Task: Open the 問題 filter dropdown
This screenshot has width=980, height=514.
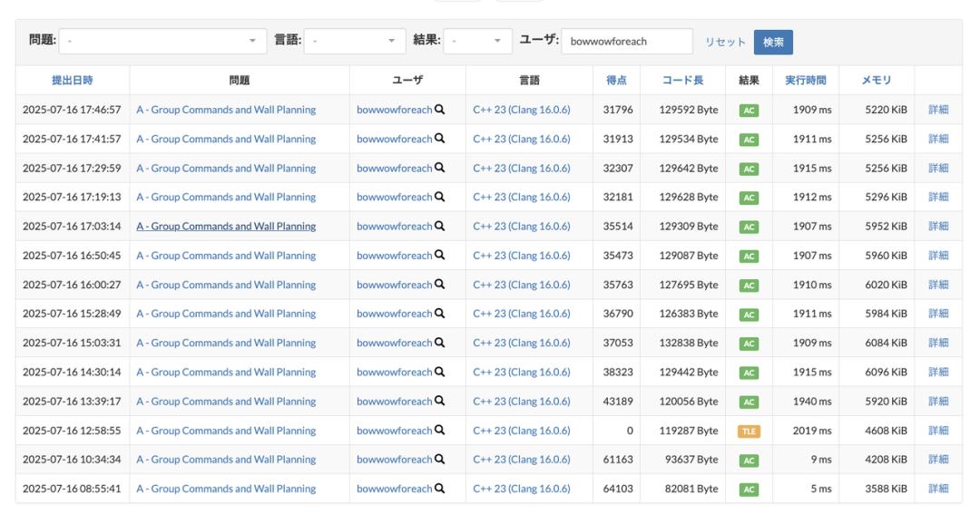Action: tap(162, 41)
